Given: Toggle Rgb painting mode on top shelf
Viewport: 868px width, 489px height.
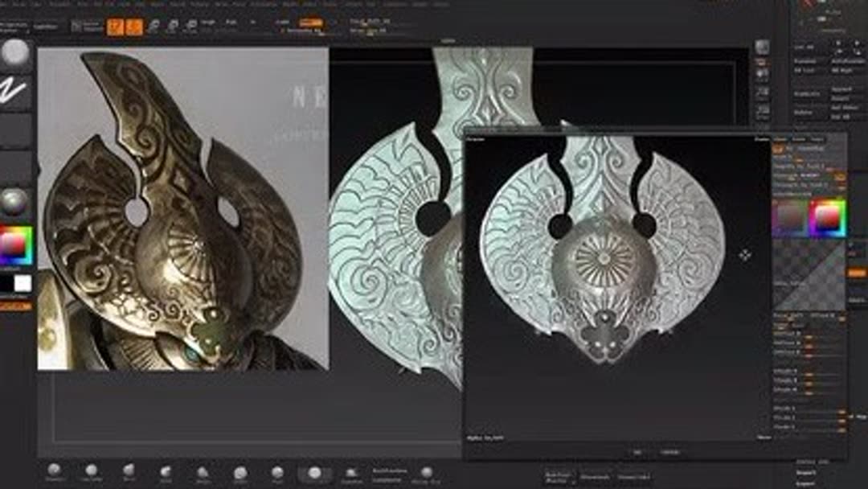Looking at the screenshot, I should 228,23.
